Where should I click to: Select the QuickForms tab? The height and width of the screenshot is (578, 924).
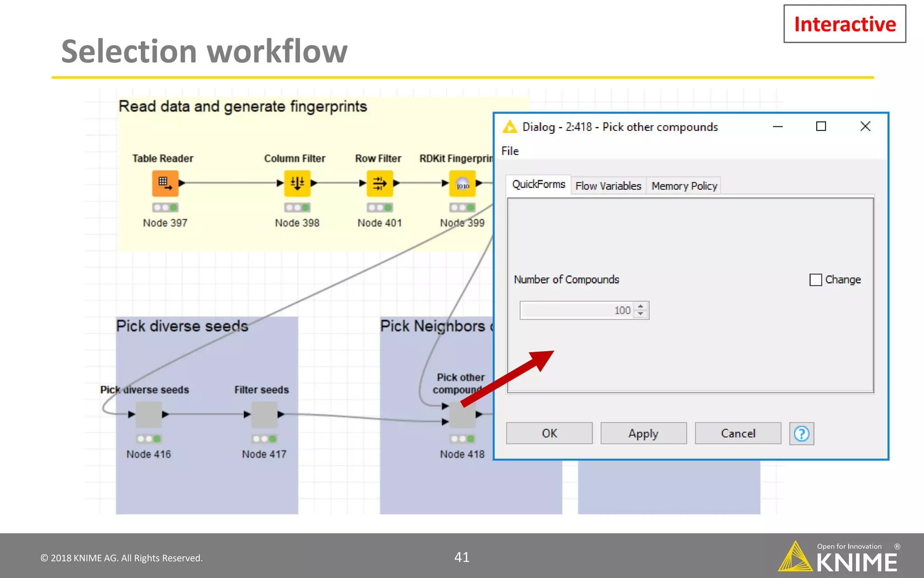[539, 185]
